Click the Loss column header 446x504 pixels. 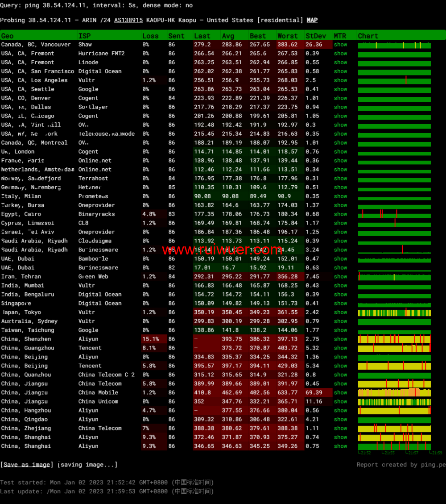click(150, 36)
